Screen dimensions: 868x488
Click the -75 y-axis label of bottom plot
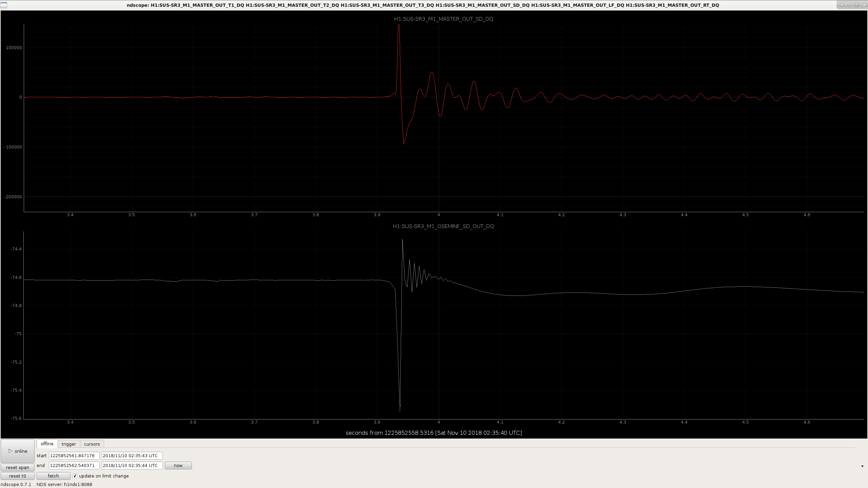(18, 334)
